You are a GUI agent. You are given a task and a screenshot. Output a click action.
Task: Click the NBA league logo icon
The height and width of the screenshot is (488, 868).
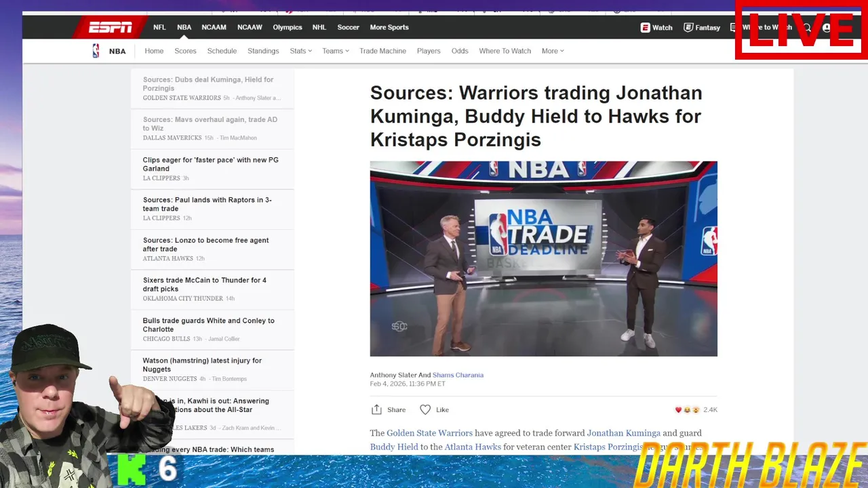point(96,51)
